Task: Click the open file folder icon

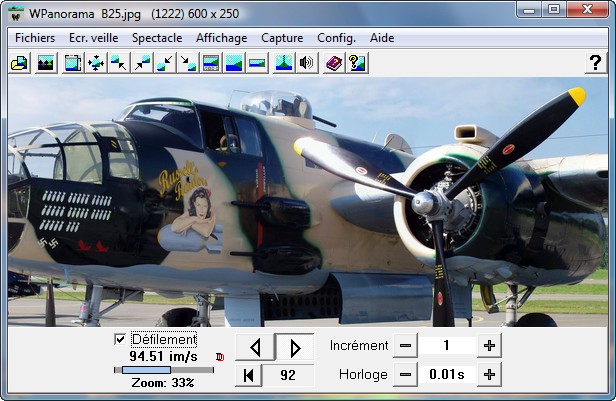Action: point(19,63)
